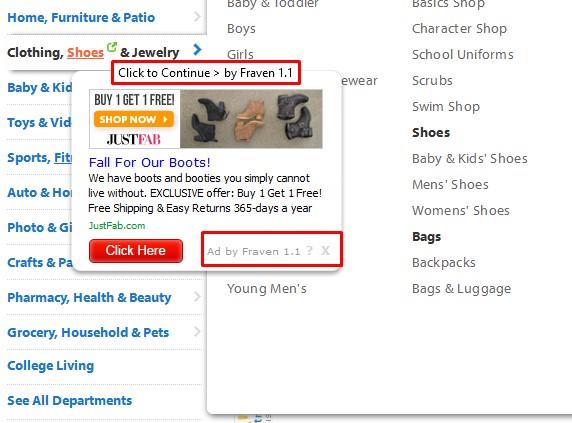The height and width of the screenshot is (423, 572).
Task: Open the Young Men's category
Action: pos(267,288)
